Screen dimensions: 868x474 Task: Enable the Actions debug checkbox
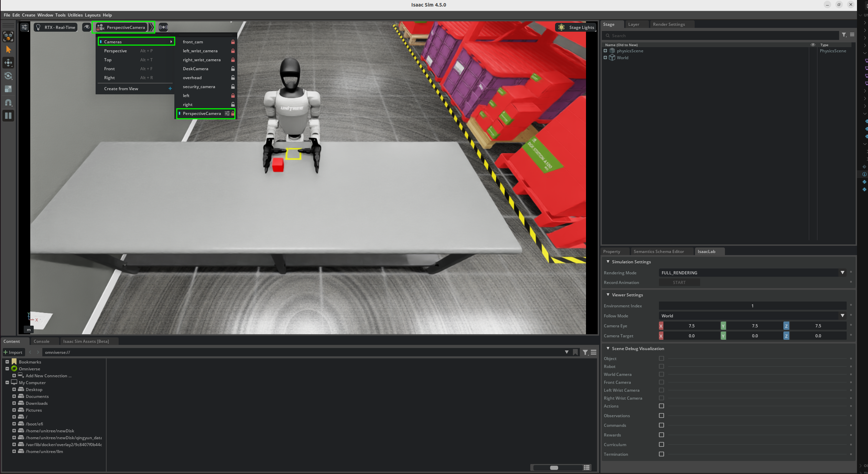[x=661, y=406]
